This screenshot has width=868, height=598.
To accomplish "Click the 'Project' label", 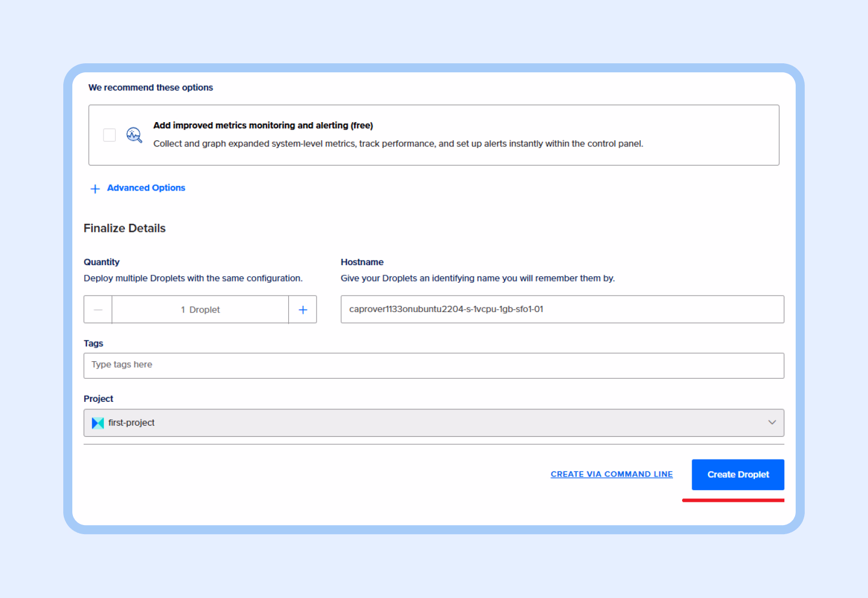I will point(98,399).
